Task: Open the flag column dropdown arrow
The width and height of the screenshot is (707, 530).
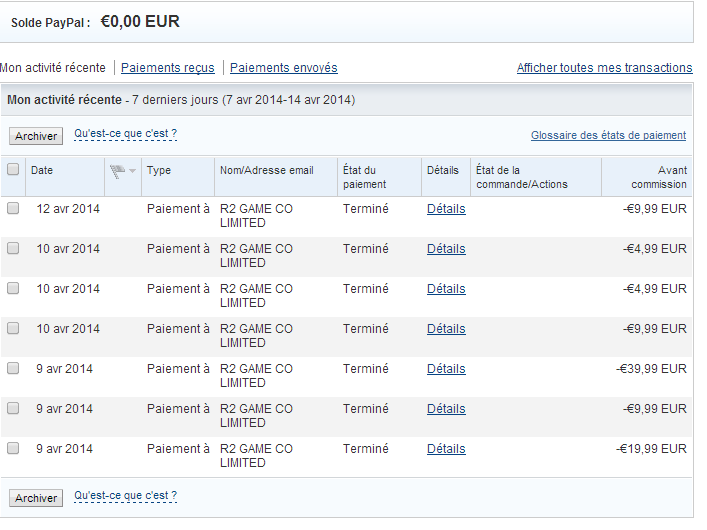Action: [132, 172]
